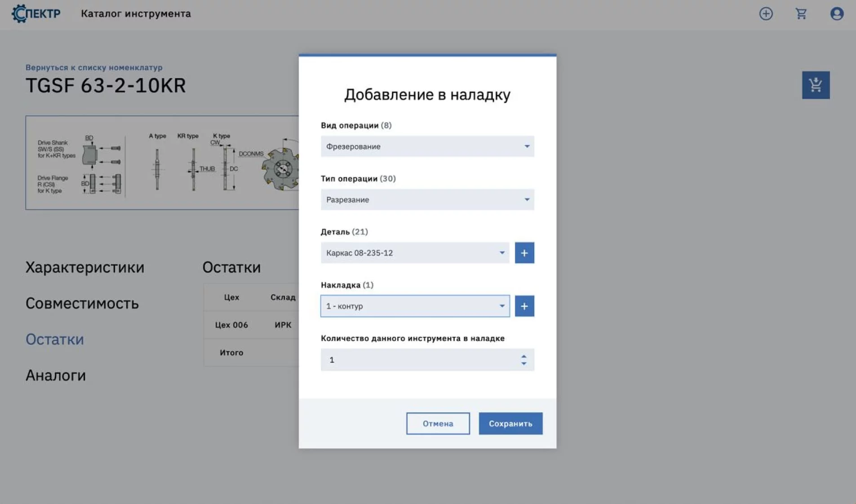
Task: Click the Сохранить button
Action: tap(510, 424)
